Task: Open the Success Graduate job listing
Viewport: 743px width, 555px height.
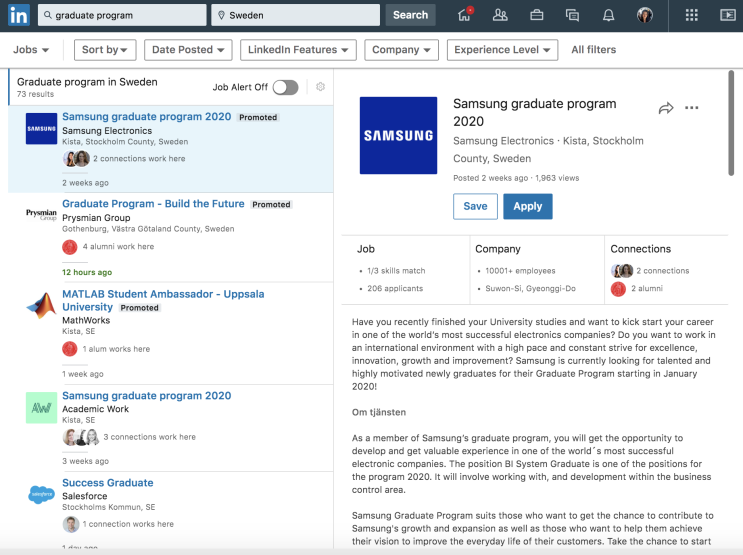Action: pos(108,483)
